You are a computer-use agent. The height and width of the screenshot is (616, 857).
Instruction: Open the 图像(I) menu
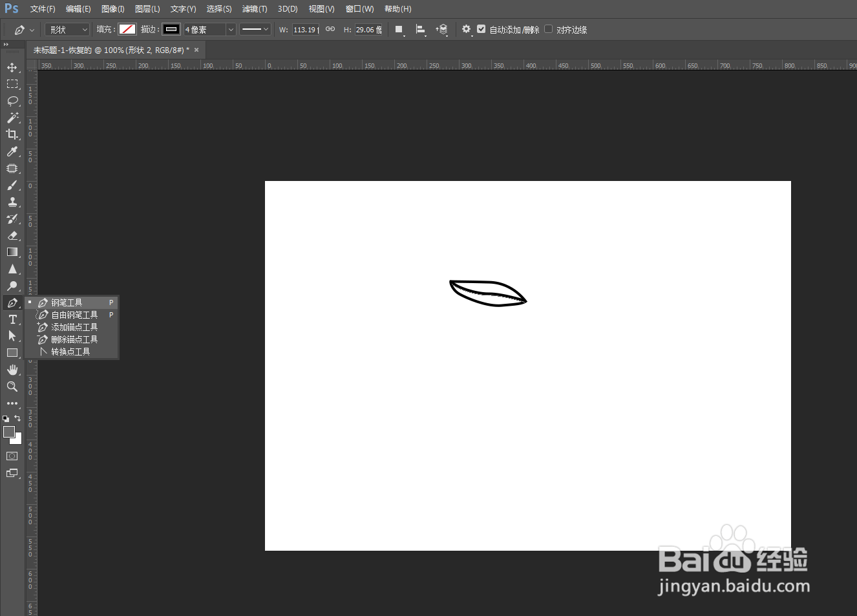pyautogui.click(x=113, y=9)
